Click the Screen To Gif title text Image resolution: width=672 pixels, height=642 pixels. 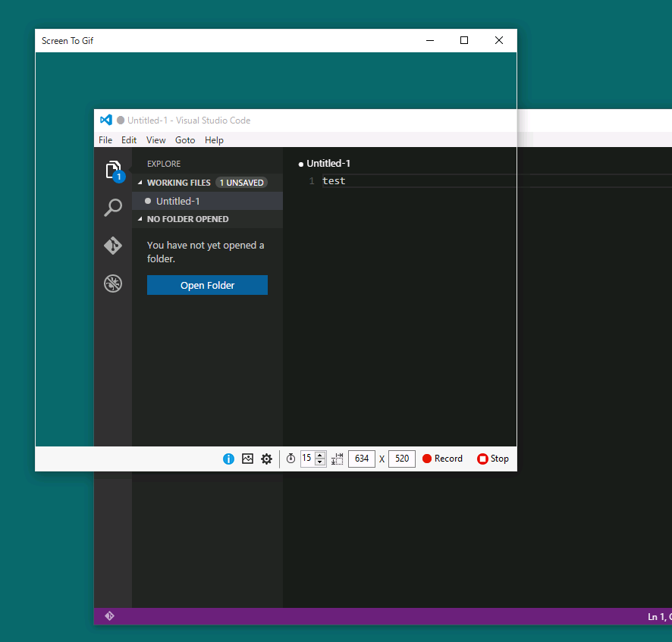[x=68, y=41]
